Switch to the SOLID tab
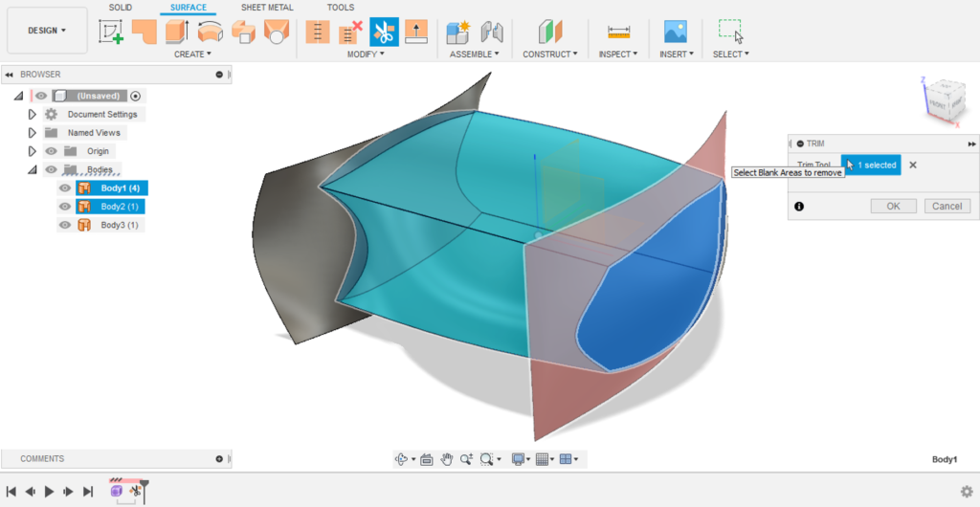The image size is (980, 507). [x=121, y=8]
